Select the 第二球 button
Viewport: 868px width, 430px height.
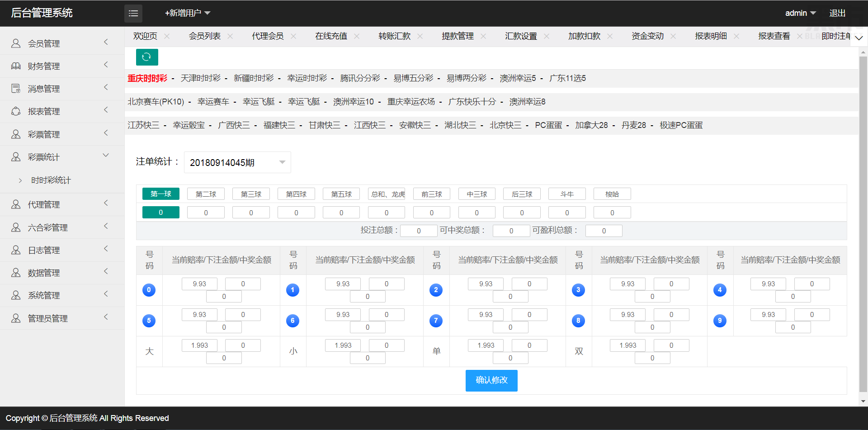206,194
